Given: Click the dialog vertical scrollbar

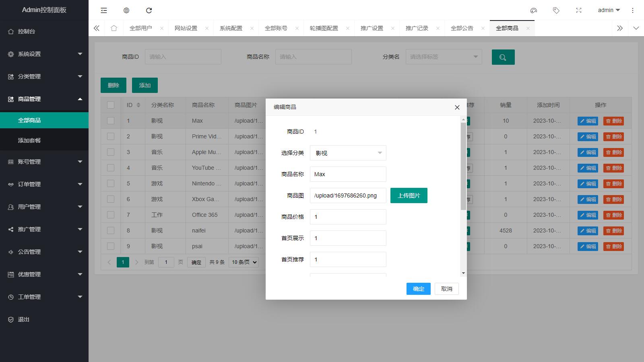Looking at the screenshot, I should click(x=463, y=166).
